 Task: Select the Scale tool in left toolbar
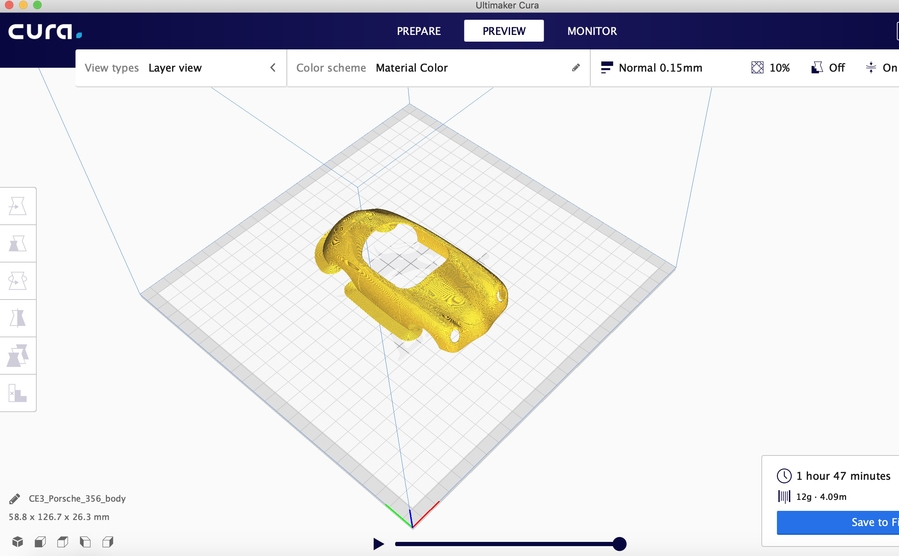(x=18, y=244)
